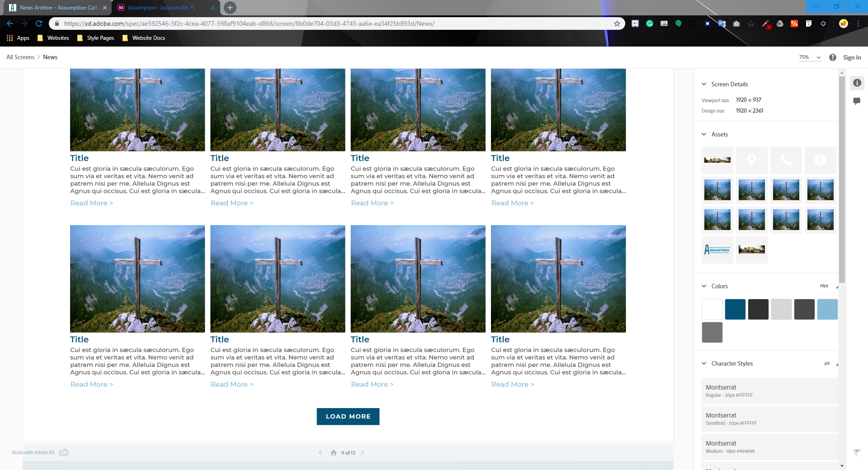Image resolution: width=868 pixels, height=470 pixels.
Task: Click the help question mark icon
Action: click(832, 57)
